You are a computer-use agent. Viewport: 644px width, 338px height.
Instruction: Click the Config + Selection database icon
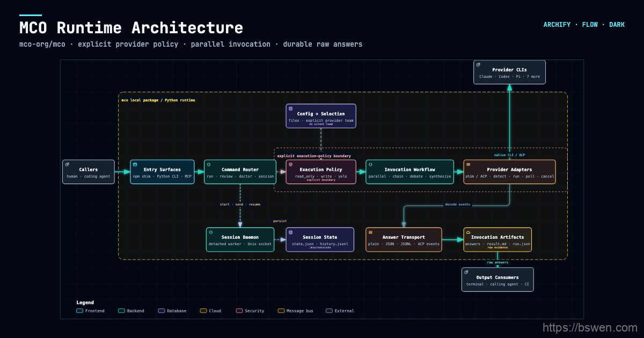pyautogui.click(x=290, y=108)
